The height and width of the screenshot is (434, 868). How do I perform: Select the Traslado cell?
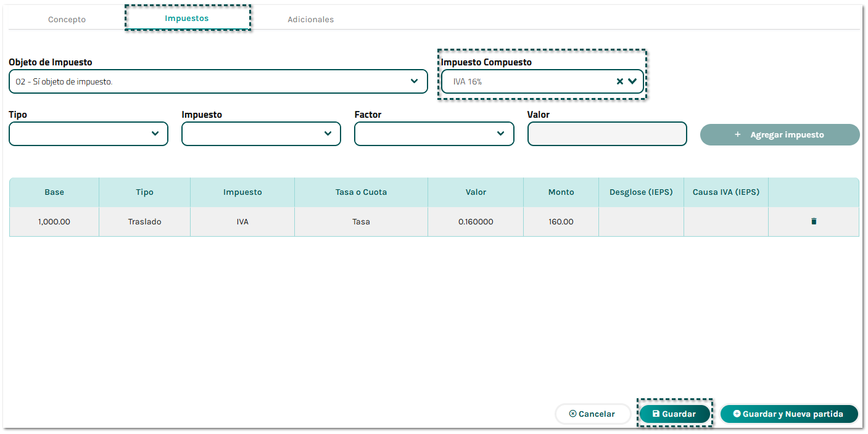coord(144,221)
